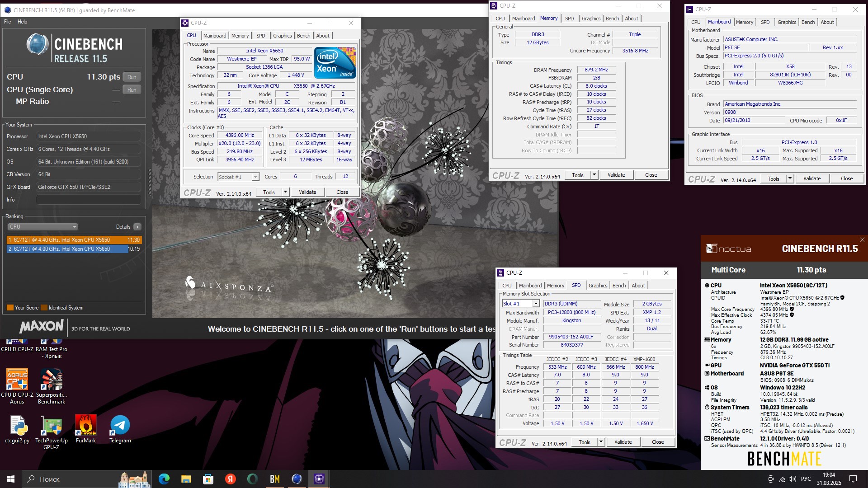The height and width of the screenshot is (488, 868).
Task: Run the Cinebench CPU test
Action: pos(132,77)
